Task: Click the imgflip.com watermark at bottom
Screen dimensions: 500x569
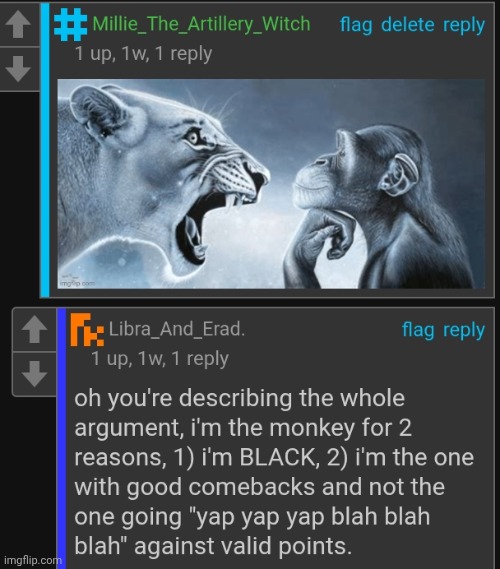Action: click(x=33, y=560)
